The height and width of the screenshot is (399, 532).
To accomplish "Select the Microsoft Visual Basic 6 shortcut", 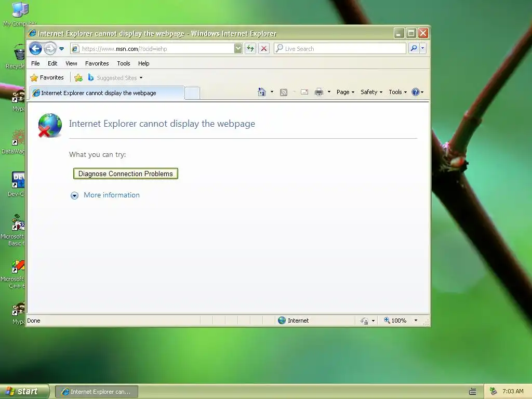I will 13,230.
